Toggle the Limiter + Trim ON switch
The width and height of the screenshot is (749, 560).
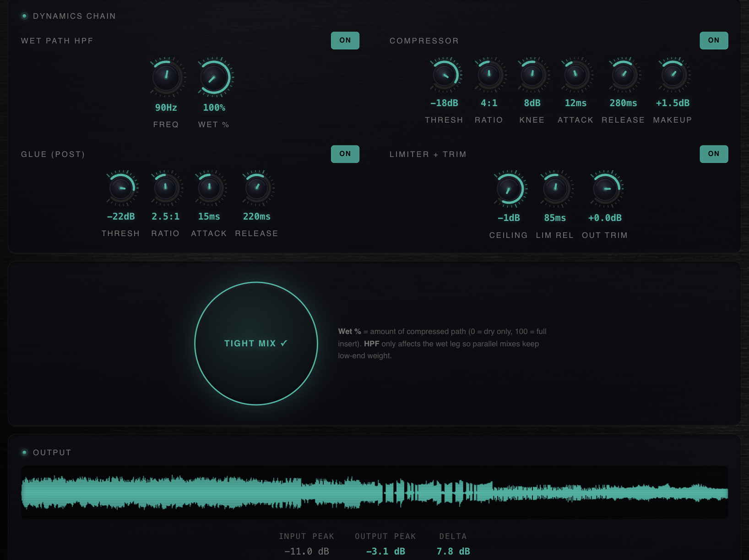713,154
